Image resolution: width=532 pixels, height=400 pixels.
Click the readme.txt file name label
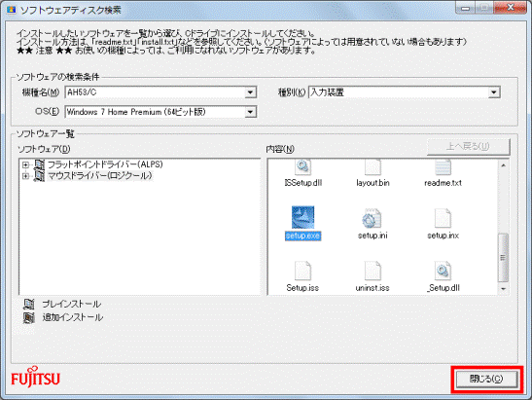[x=443, y=183]
